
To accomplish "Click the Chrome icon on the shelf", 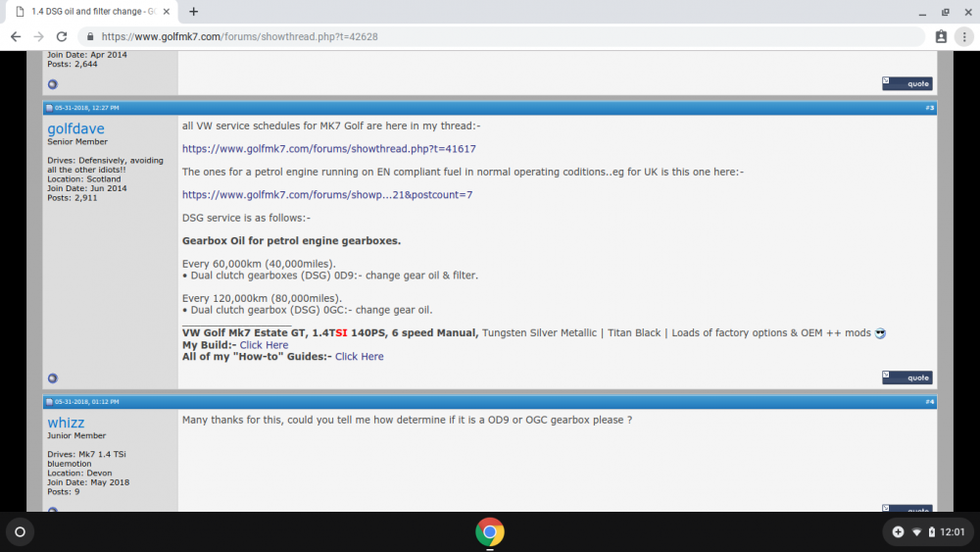I will [x=489, y=532].
